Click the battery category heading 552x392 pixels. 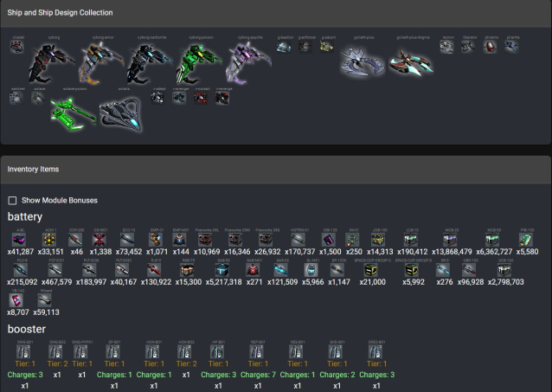[x=25, y=216]
